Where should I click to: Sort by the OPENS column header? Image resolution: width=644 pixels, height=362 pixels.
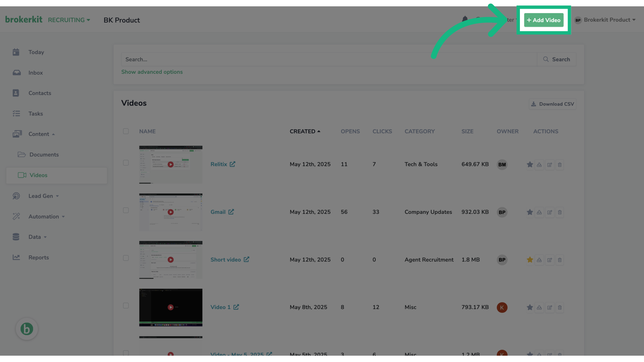coord(350,131)
